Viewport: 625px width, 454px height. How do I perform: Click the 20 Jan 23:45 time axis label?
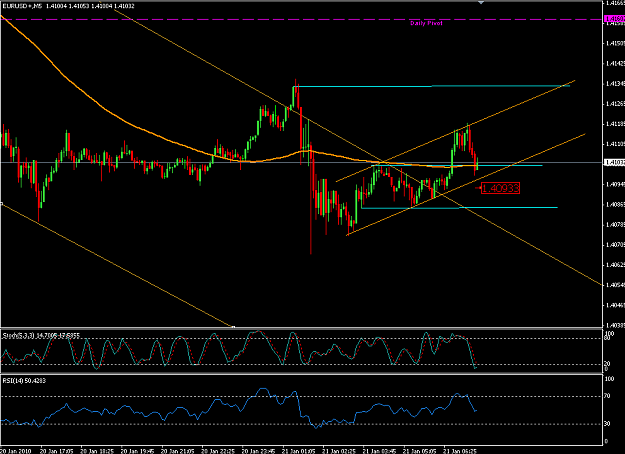point(258,451)
